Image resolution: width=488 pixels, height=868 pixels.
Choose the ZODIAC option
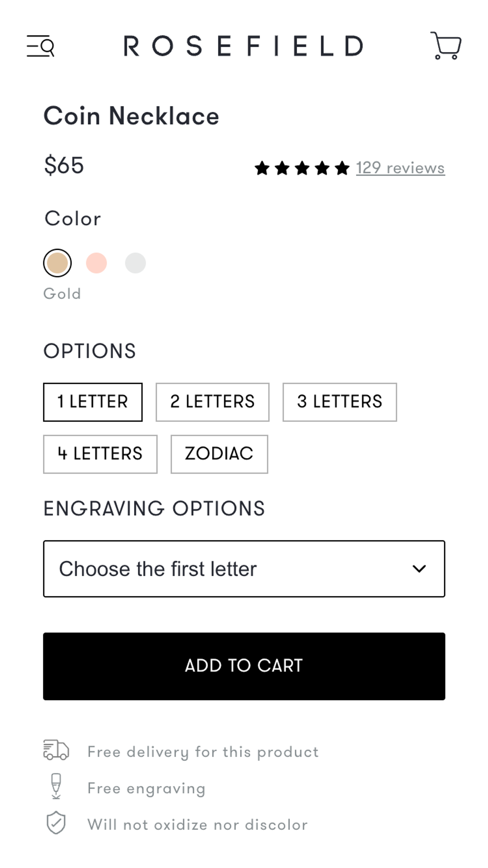coord(219,454)
